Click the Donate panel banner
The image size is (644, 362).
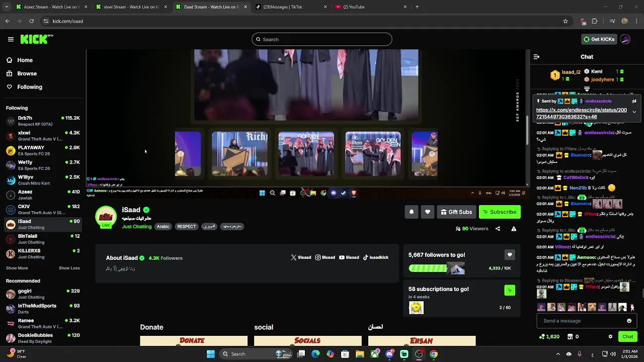[194, 341]
